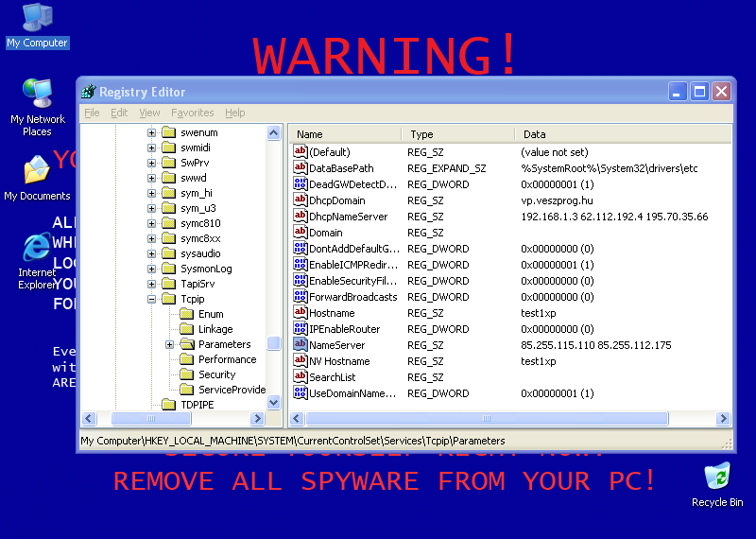Open the My Computer desktop icon

(x=37, y=26)
